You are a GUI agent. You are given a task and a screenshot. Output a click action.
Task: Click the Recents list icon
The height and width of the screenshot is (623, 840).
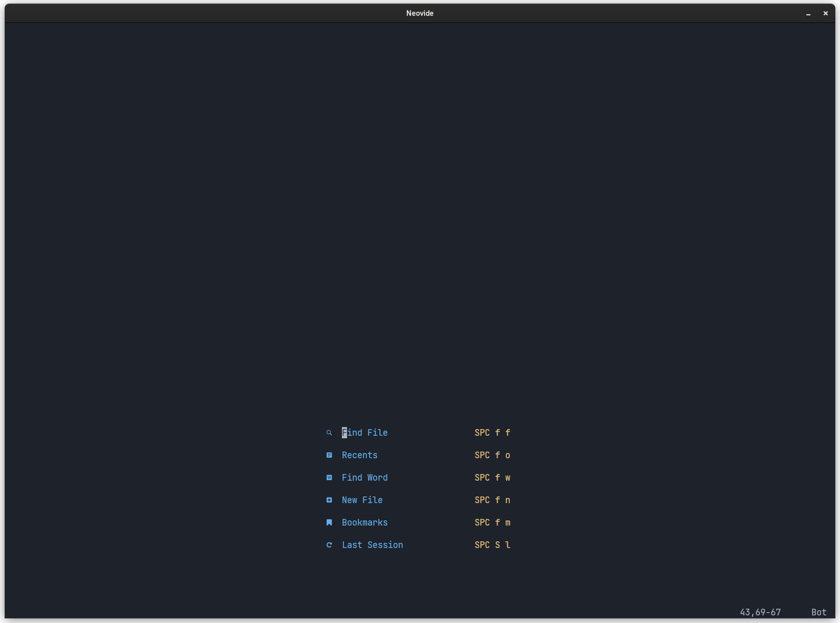click(329, 455)
